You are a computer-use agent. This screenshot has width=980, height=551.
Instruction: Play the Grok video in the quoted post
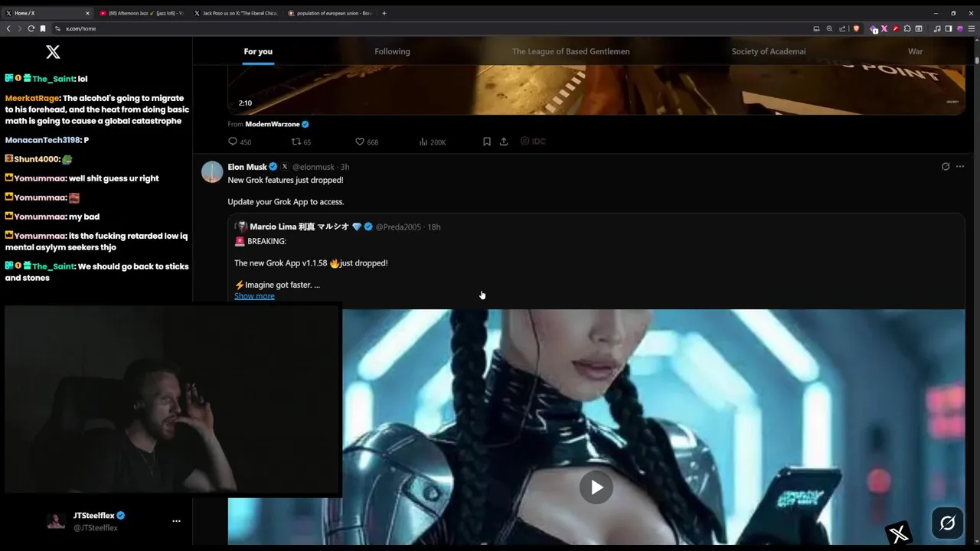596,487
